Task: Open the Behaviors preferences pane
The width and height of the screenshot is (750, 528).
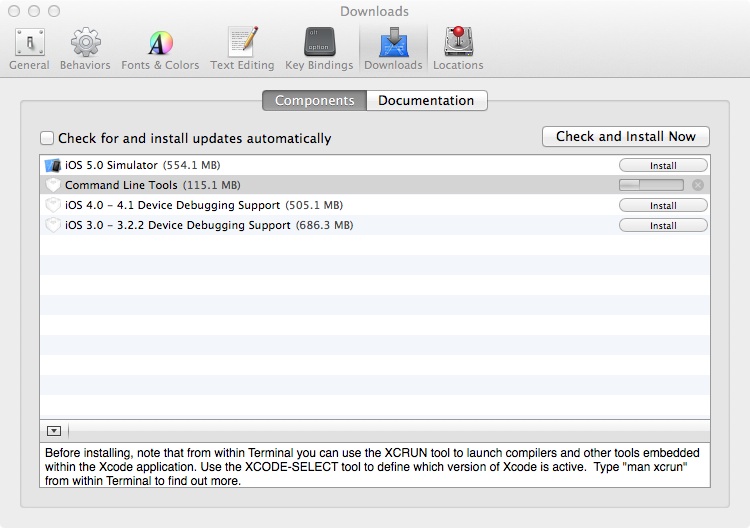Action: coord(85,48)
